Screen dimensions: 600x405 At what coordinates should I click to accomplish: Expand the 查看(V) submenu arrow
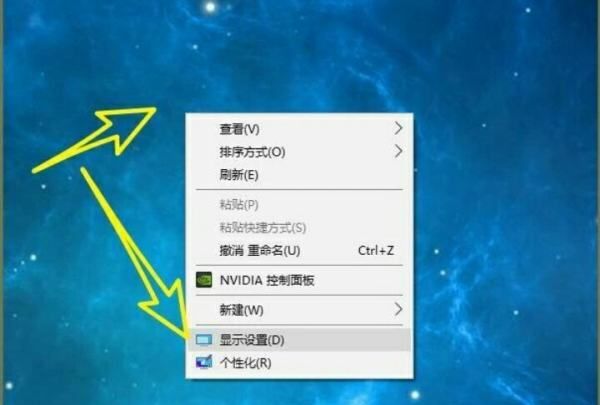[x=398, y=128]
